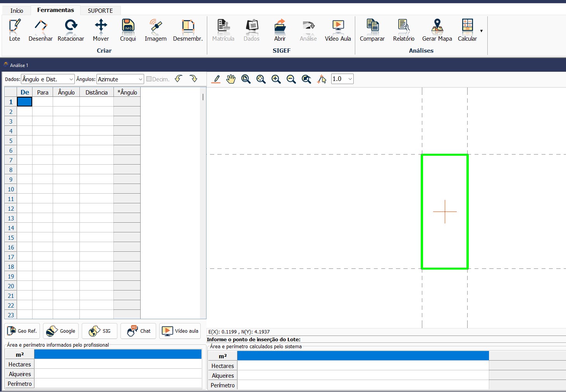Image resolution: width=566 pixels, height=392 pixels.
Task: Launch the Desmembr. tool
Action: 188,30
